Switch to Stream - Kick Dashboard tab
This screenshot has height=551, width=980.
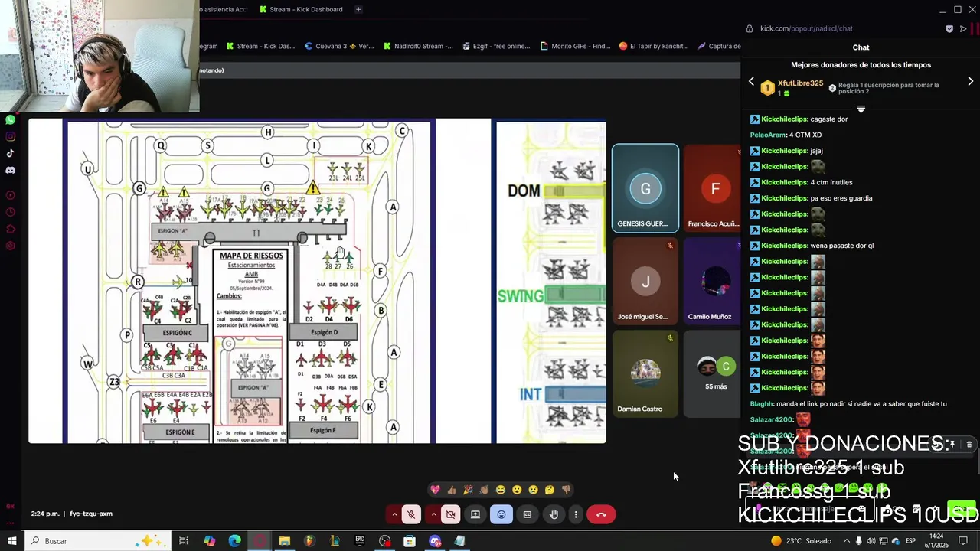301,9
